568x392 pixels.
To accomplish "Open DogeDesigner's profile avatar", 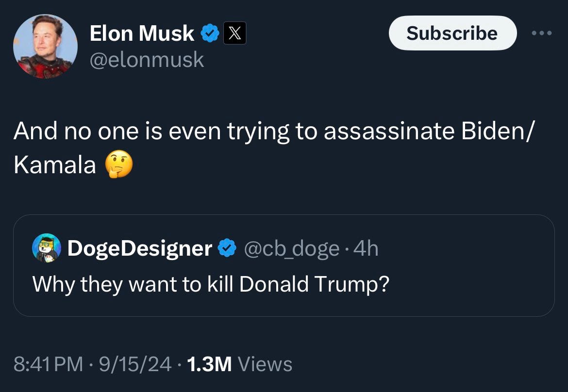I will 45,248.
